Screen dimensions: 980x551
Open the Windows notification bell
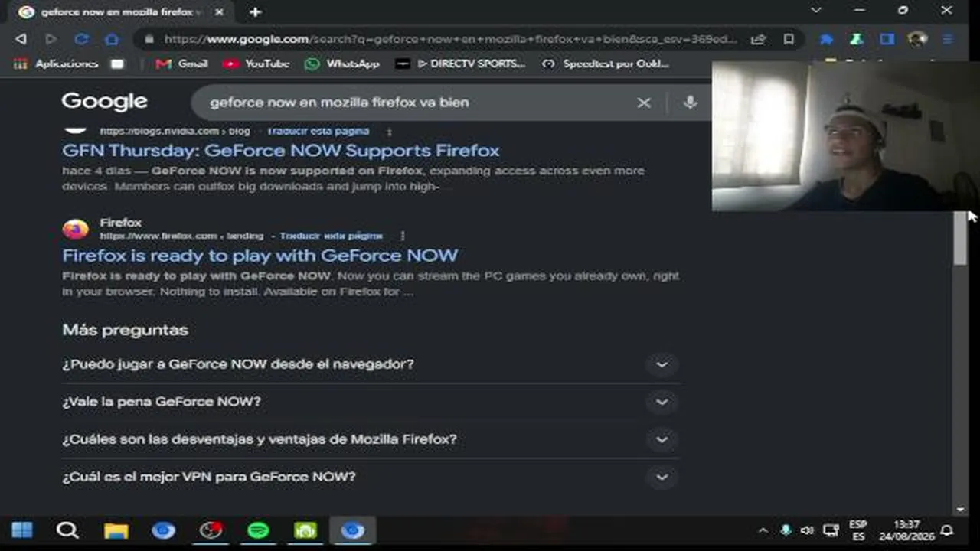(x=947, y=530)
